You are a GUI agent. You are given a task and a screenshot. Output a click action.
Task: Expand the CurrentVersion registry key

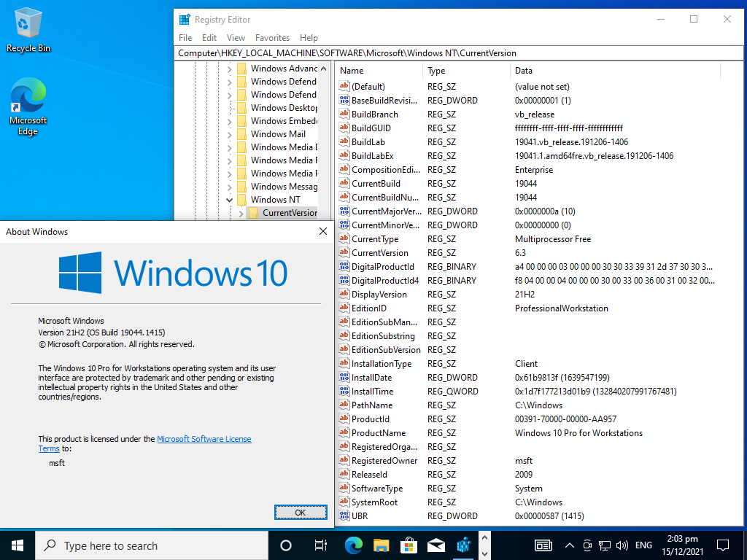(241, 213)
